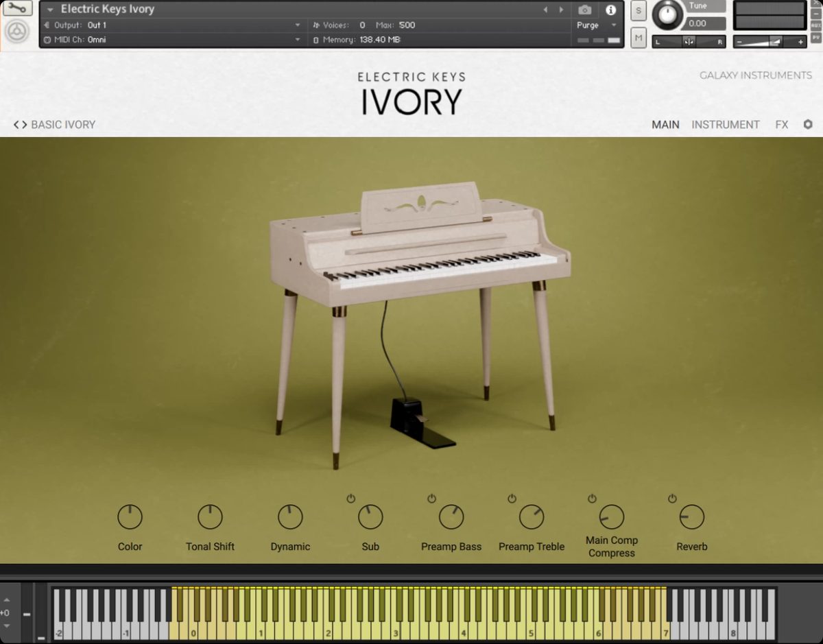Image resolution: width=823 pixels, height=644 pixels.
Task: Open settings gear next to FX tab
Action: click(x=808, y=124)
